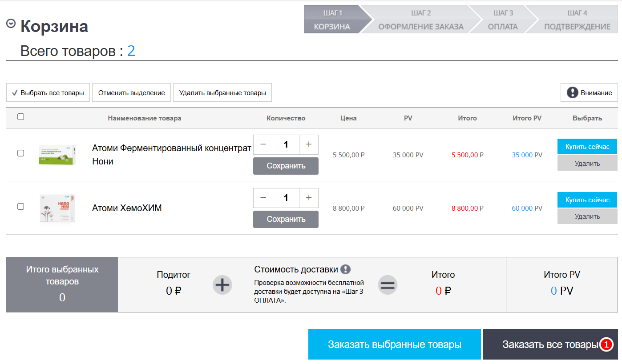Image resolution: width=622 pixels, height=364 pixels.
Task: Click the ХемоХИМ quantity input field
Action: click(286, 198)
